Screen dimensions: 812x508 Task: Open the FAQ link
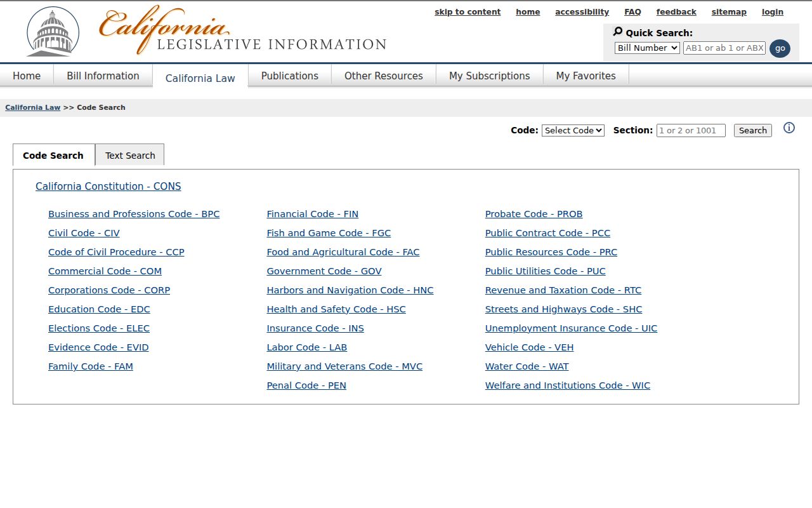click(632, 12)
